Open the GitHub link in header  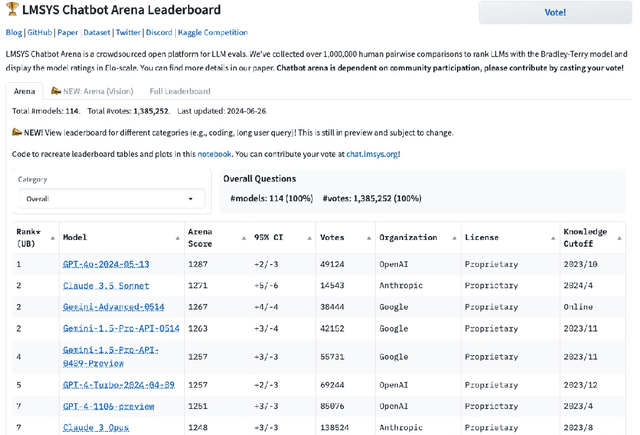pyautogui.click(x=39, y=32)
